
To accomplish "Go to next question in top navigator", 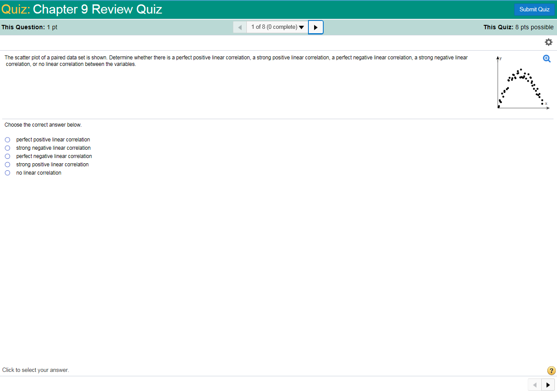I will point(316,27).
